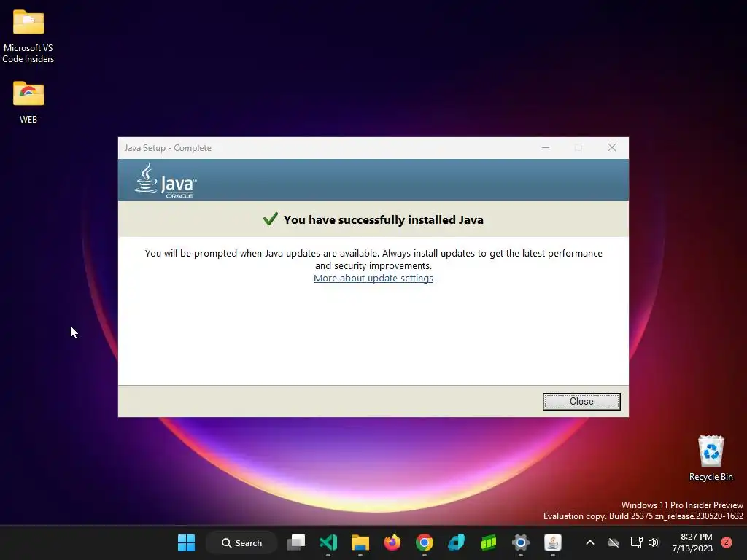
Task: Show hidden system tray icons
Action: [x=589, y=542]
